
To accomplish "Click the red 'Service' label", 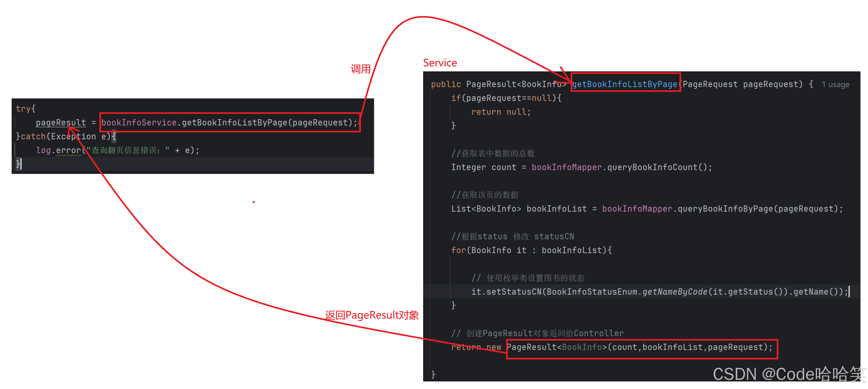I will 440,63.
